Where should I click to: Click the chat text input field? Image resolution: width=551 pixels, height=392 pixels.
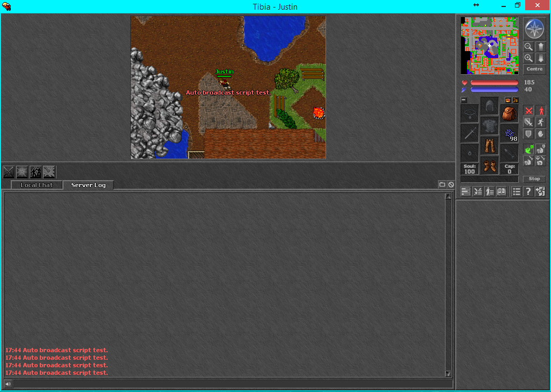pyautogui.click(x=233, y=384)
